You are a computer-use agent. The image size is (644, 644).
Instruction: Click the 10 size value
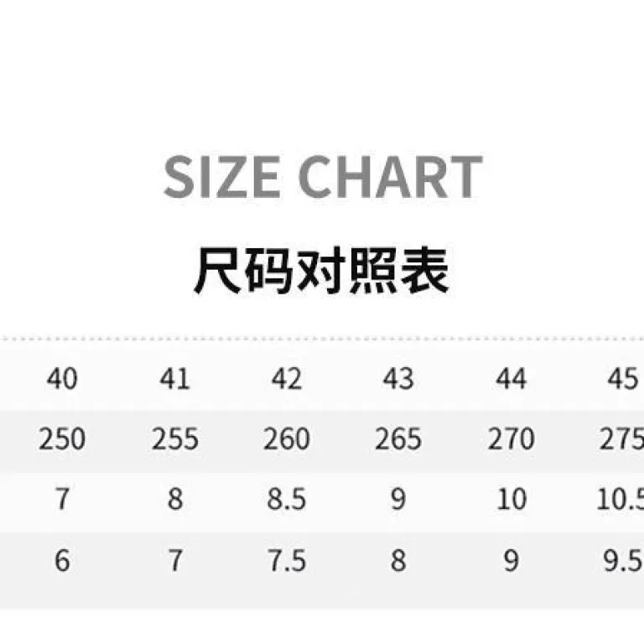[512, 500]
